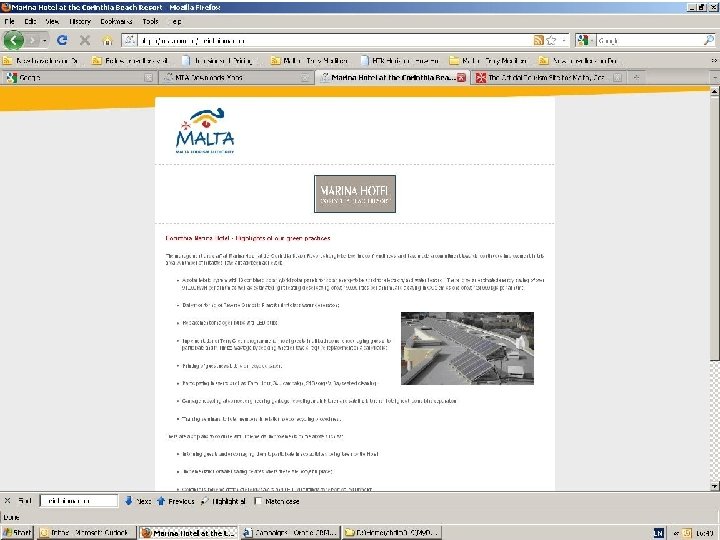Close the Marina Hotel tab
720x540 pixels.
coord(461,78)
